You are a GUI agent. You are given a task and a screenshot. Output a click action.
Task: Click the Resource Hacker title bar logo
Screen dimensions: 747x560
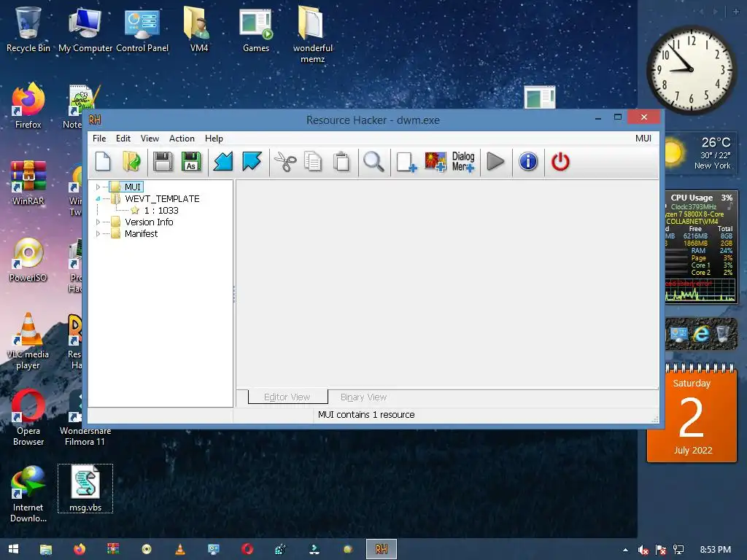[x=95, y=120]
